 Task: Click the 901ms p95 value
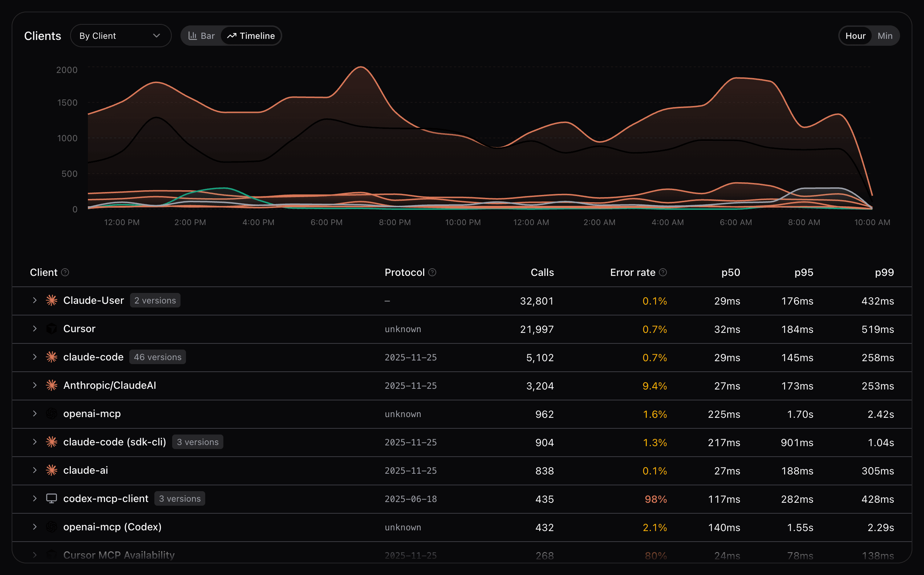797,443
